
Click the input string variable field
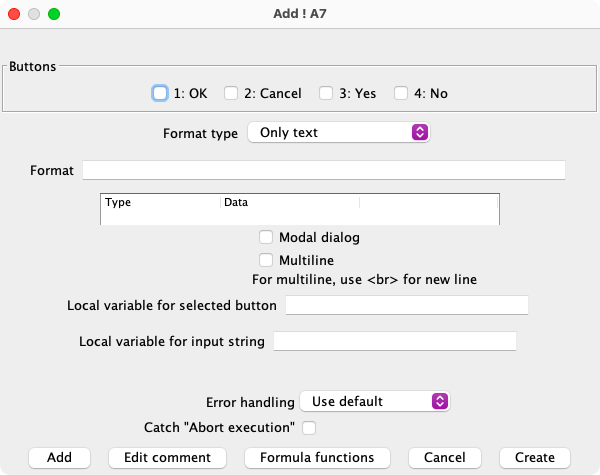394,342
